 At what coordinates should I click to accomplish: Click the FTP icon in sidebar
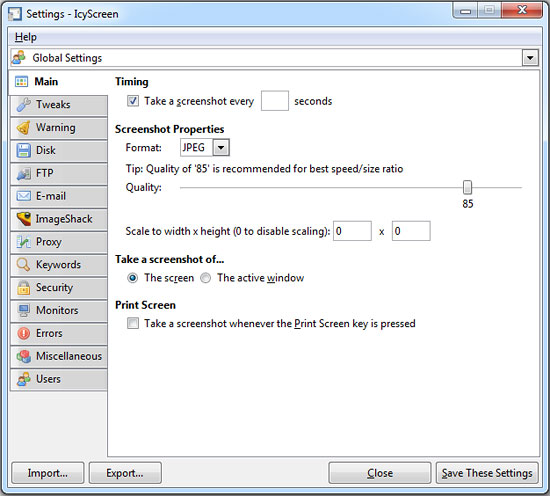(x=24, y=173)
